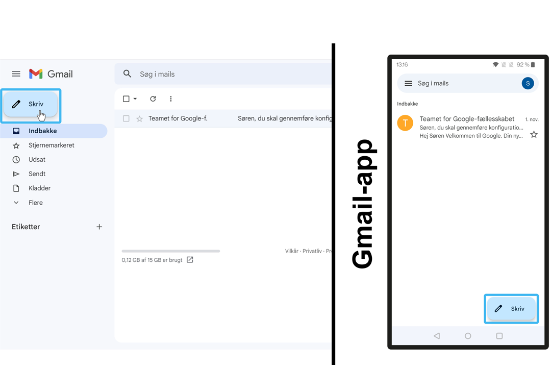The image size is (551, 392).
Task: Tap the Android recent apps square button
Action: 499,336
